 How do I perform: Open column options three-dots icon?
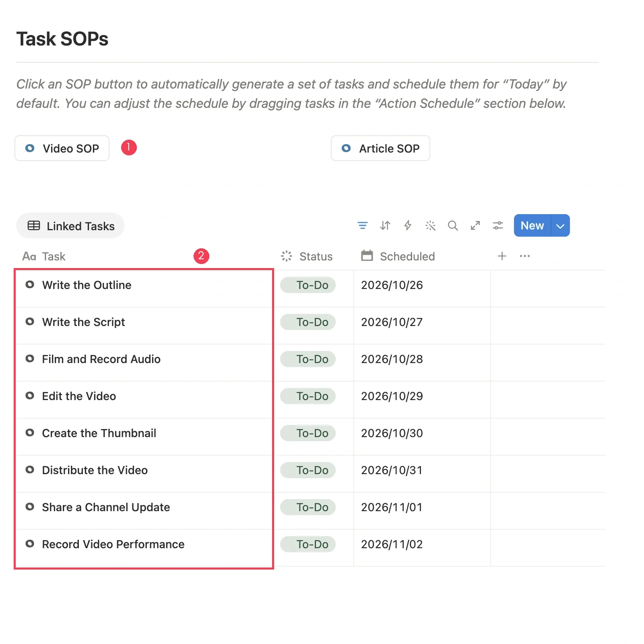point(525,256)
